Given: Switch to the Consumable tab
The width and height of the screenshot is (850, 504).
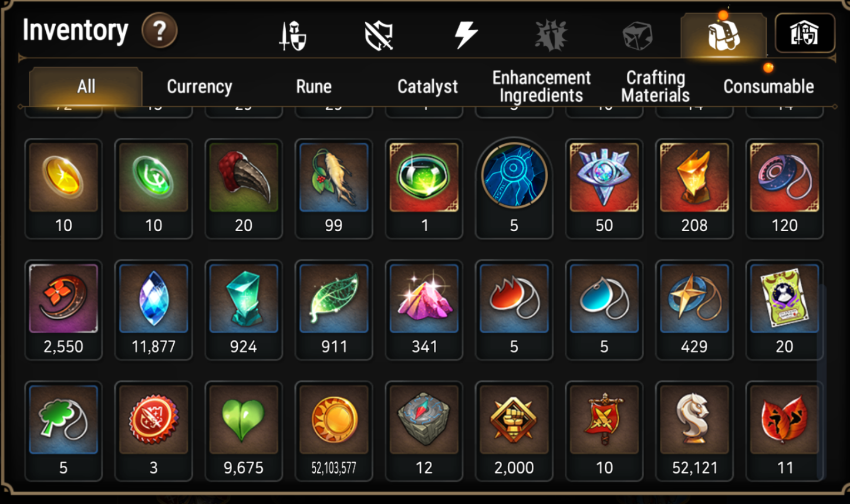Looking at the screenshot, I should (x=768, y=87).
